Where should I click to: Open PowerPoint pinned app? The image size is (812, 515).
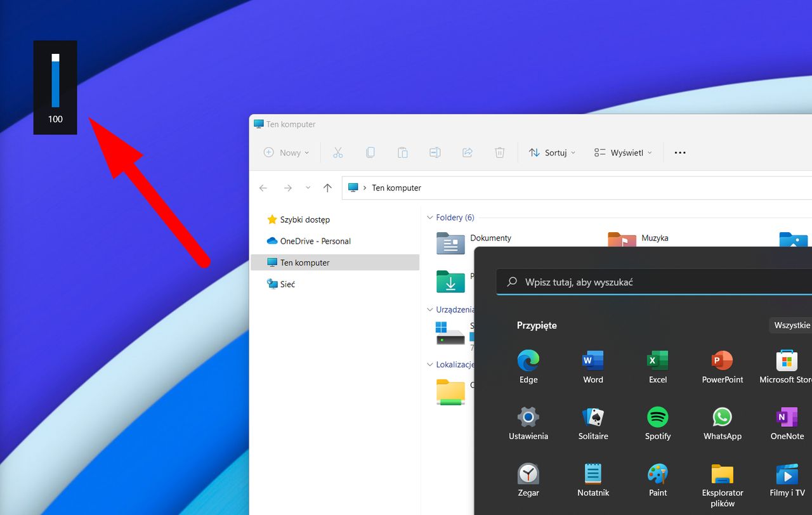point(723,367)
